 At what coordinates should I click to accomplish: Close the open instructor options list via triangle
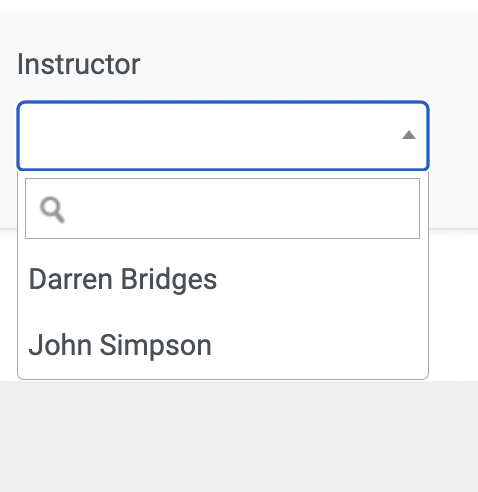409,135
